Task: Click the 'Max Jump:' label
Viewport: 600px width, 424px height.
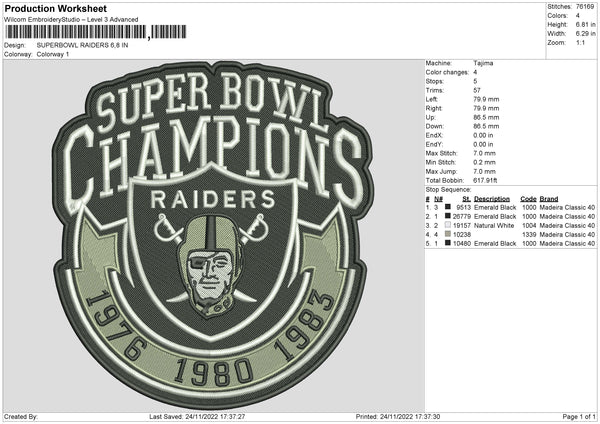Action: 441,171
